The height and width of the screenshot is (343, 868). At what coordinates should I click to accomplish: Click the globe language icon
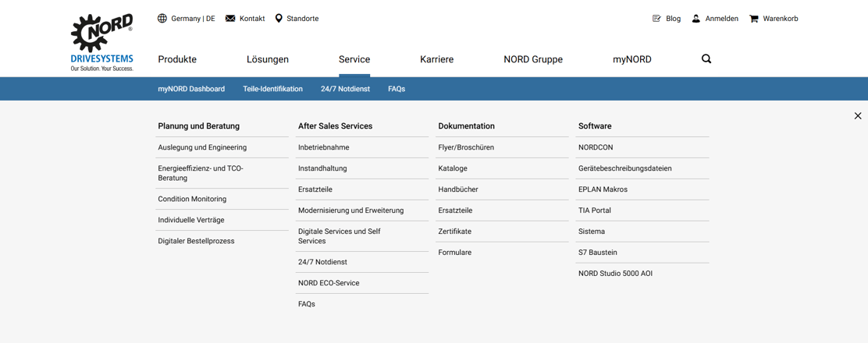[162, 19]
